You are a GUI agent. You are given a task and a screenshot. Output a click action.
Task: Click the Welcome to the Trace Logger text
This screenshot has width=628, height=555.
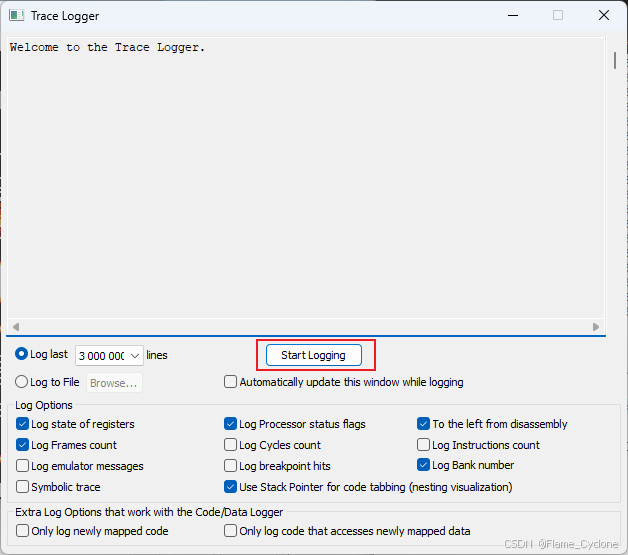click(107, 47)
